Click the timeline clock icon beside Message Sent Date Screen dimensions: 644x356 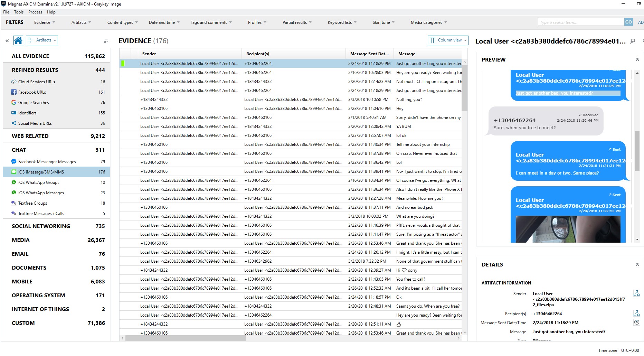[x=637, y=322]
